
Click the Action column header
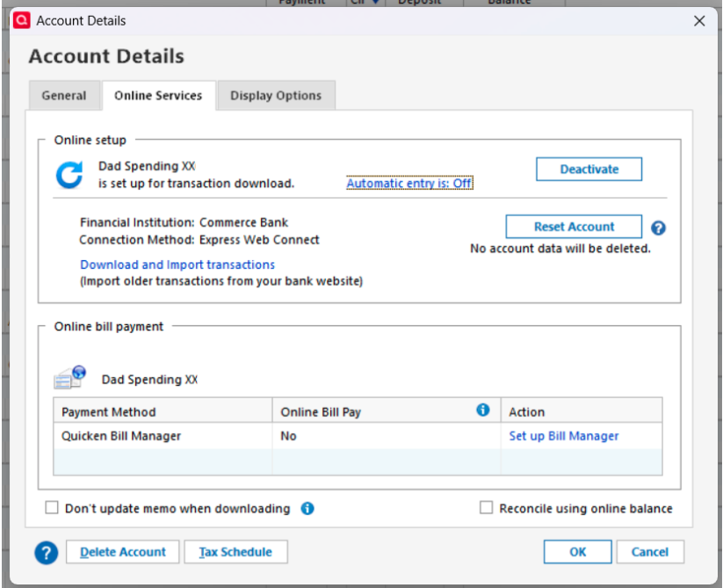[582, 410]
